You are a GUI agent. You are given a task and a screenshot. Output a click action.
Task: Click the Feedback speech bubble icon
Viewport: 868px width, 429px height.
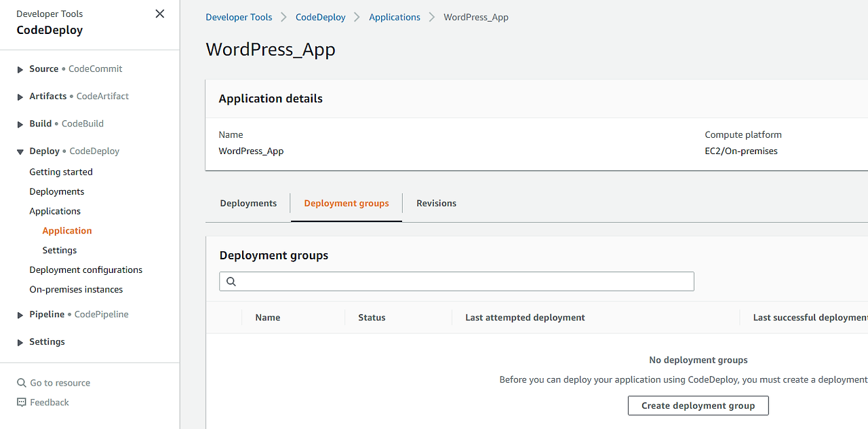(x=22, y=403)
